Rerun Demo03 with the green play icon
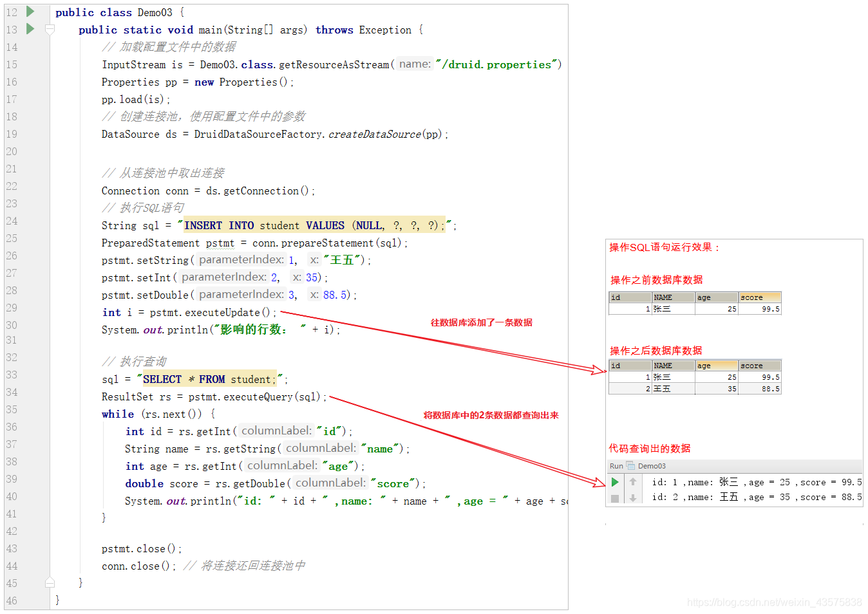 615,482
